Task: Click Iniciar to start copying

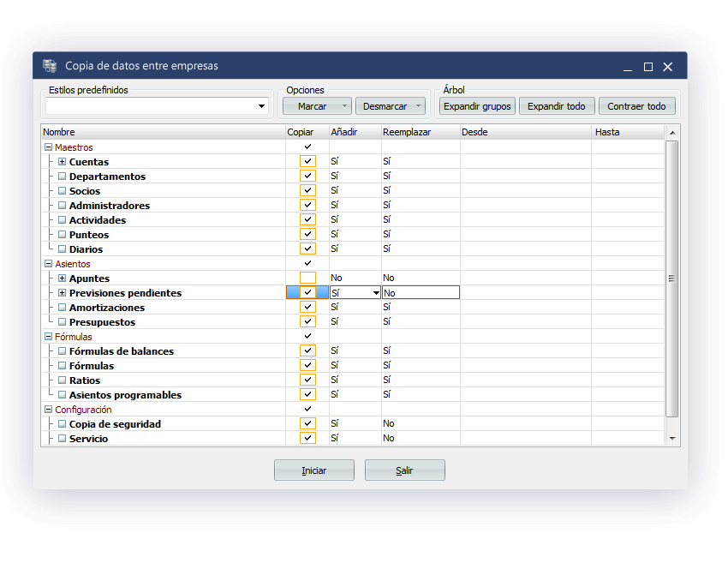Action: (313, 470)
